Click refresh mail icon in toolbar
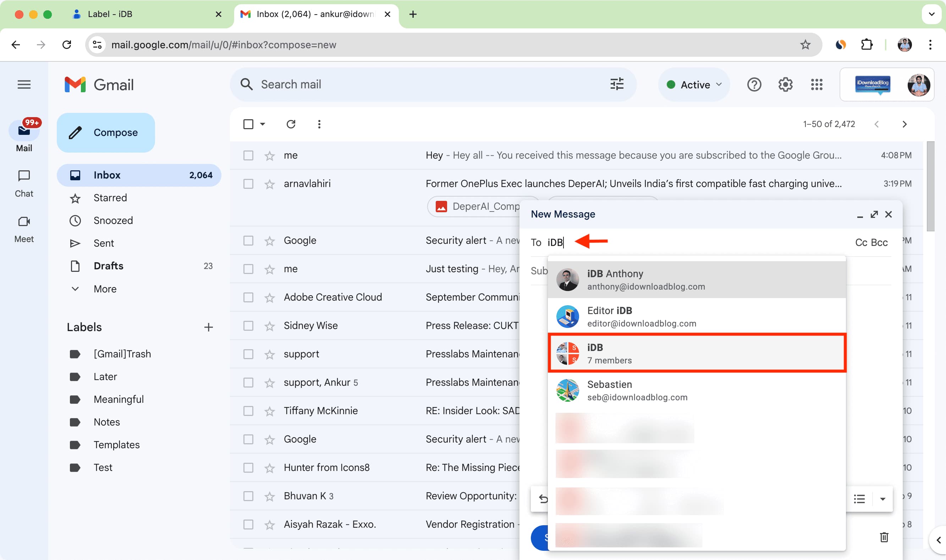This screenshot has width=946, height=560. pyautogui.click(x=291, y=124)
